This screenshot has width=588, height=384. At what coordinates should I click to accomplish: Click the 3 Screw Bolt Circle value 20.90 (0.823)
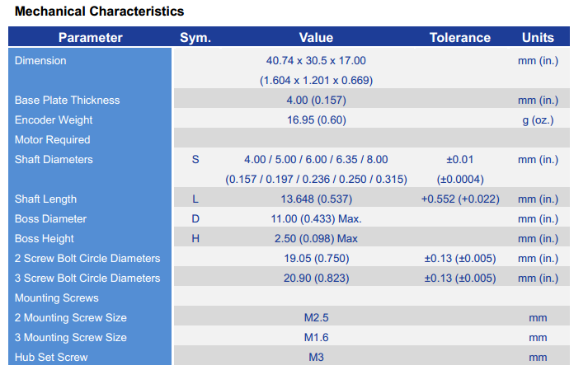click(x=316, y=279)
